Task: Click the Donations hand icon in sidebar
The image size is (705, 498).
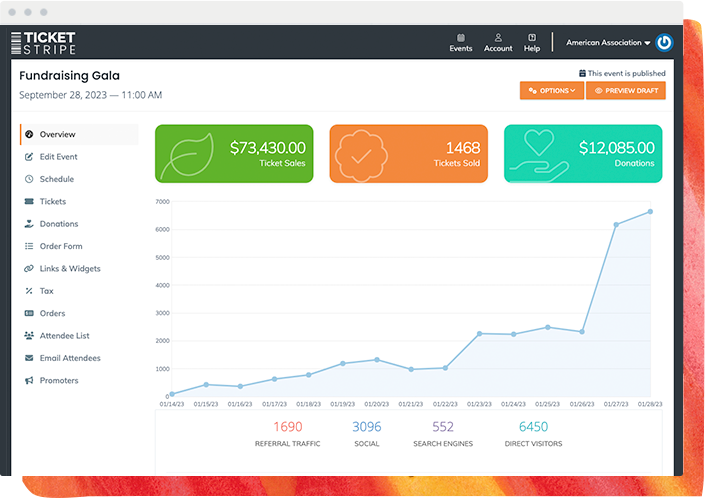Action: [29, 224]
